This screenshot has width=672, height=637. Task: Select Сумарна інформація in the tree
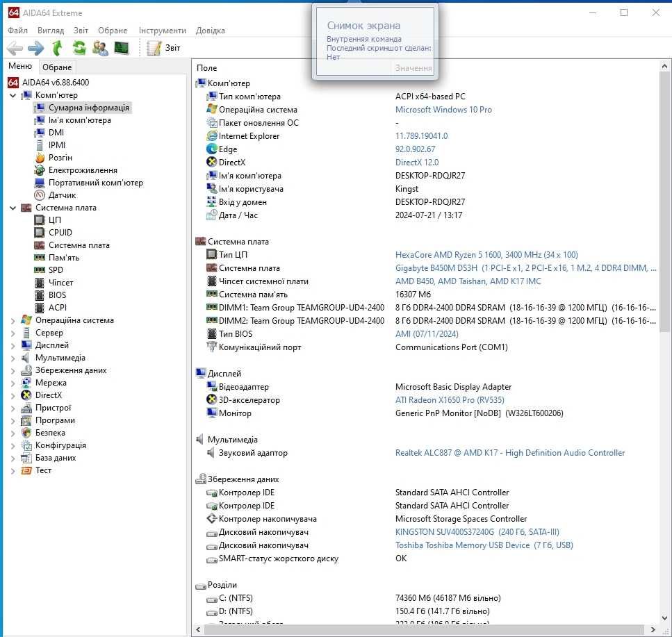click(89, 108)
